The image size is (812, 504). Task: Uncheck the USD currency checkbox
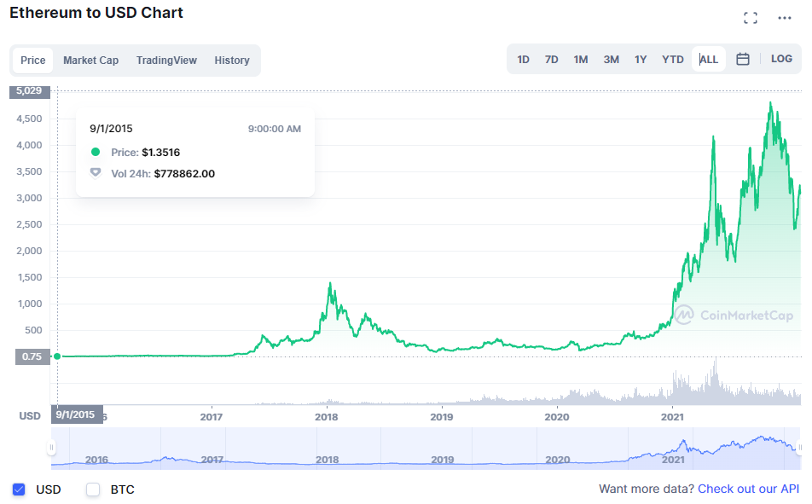pyautogui.click(x=19, y=490)
